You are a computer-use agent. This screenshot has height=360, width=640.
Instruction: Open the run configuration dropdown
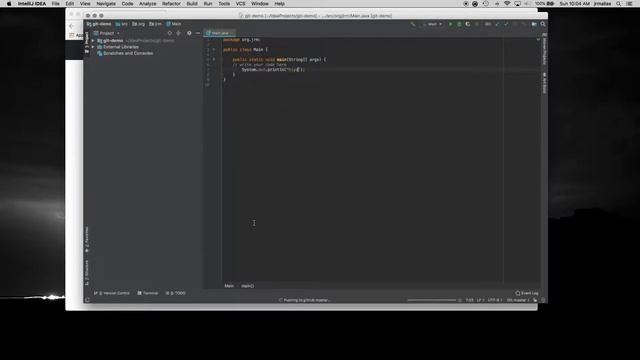point(432,24)
